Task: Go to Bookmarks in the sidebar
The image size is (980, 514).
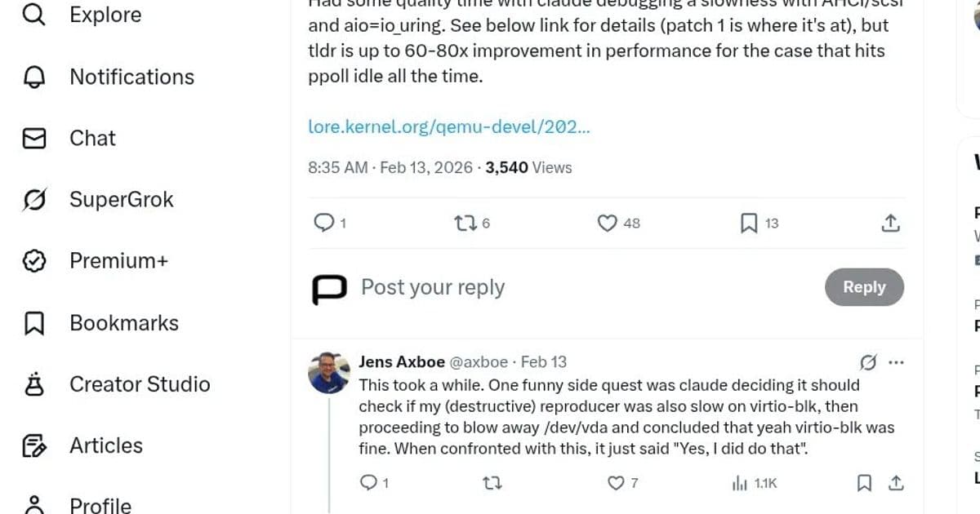Action: (123, 323)
